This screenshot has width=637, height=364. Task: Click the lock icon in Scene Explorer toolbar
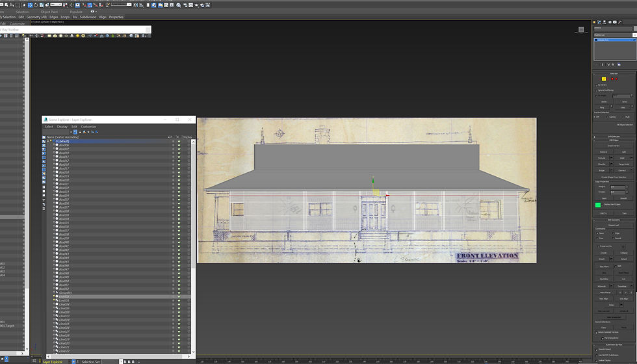click(81, 131)
